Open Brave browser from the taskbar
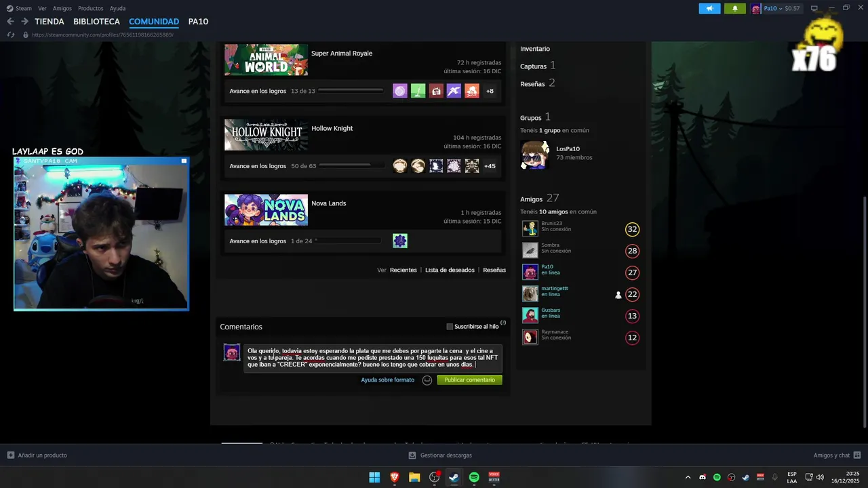 coord(395,477)
